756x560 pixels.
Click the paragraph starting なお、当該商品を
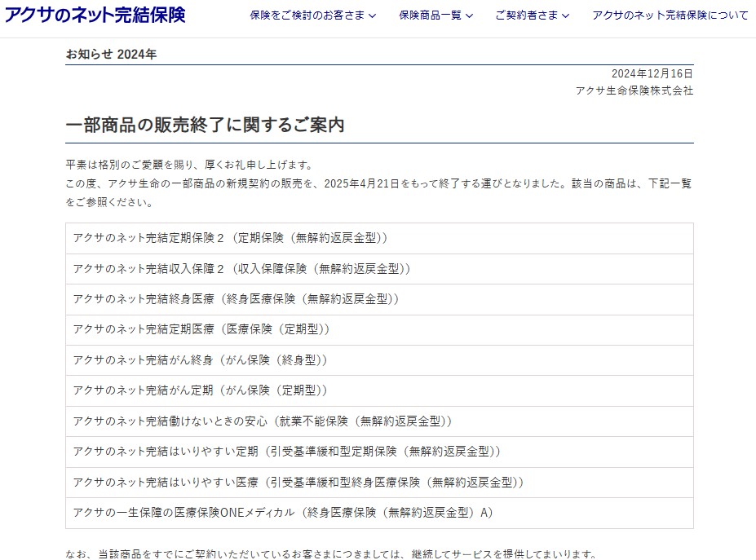coord(333,554)
